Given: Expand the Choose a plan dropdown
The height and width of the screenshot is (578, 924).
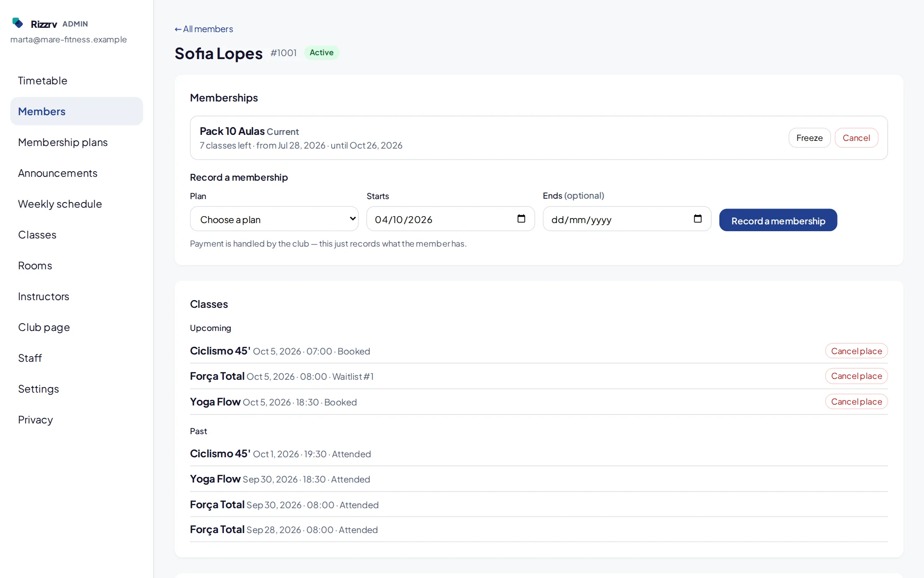Looking at the screenshot, I should click(274, 219).
